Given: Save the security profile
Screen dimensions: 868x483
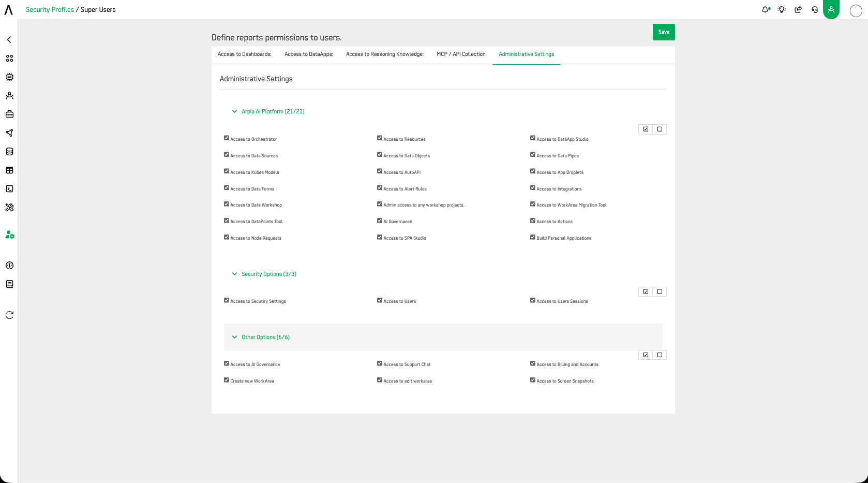Looking at the screenshot, I should point(664,32).
